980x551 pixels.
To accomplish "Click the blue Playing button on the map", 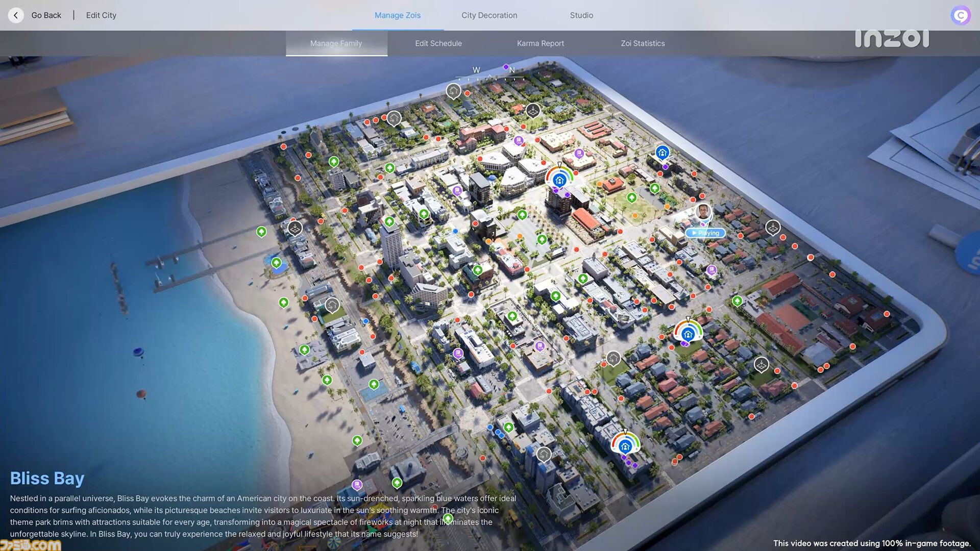I will click(705, 233).
